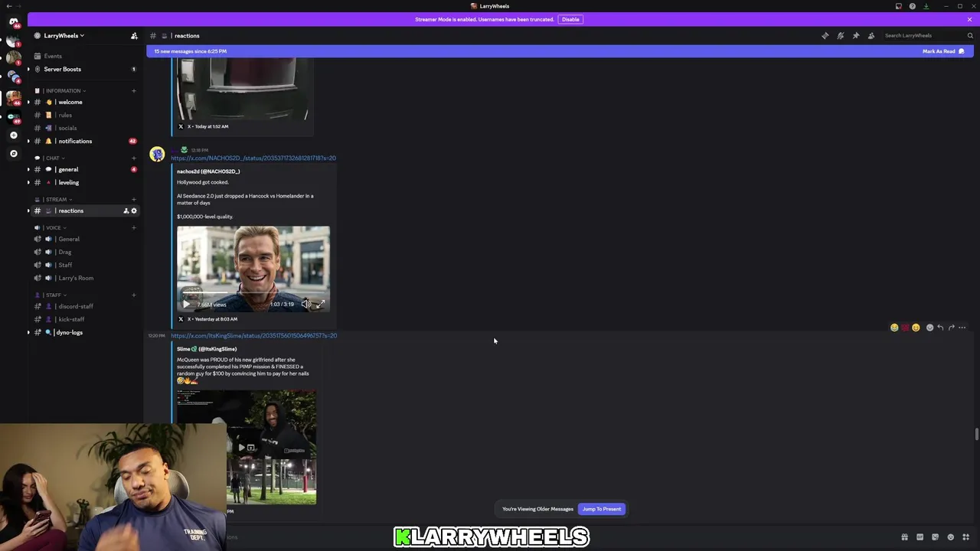Click the search magnifier icon
Image resolution: width=980 pixels, height=551 pixels.
(970, 35)
